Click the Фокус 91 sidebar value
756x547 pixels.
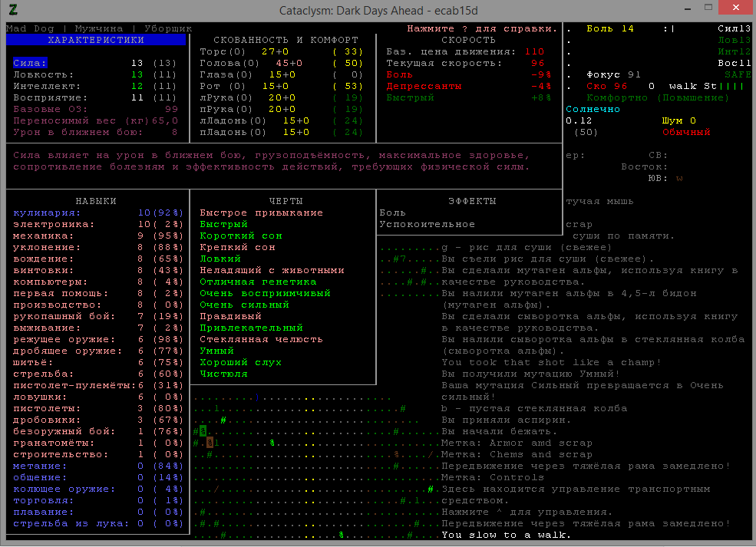coord(613,74)
